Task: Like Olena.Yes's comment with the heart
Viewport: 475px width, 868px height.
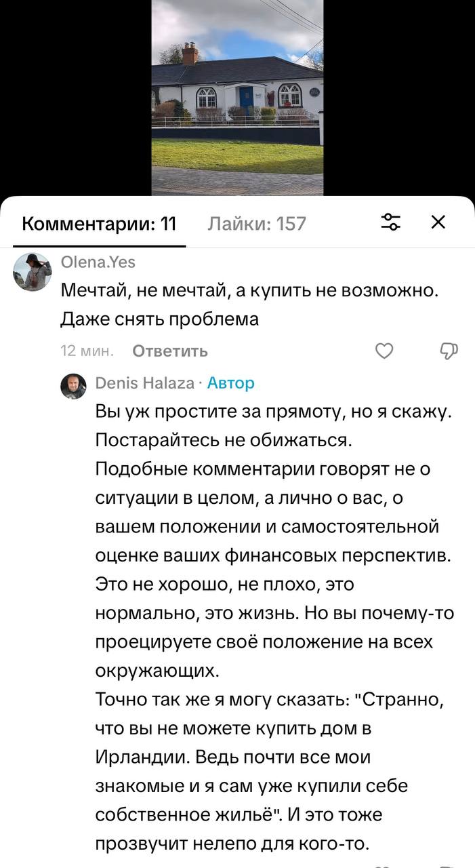Action: click(x=384, y=351)
